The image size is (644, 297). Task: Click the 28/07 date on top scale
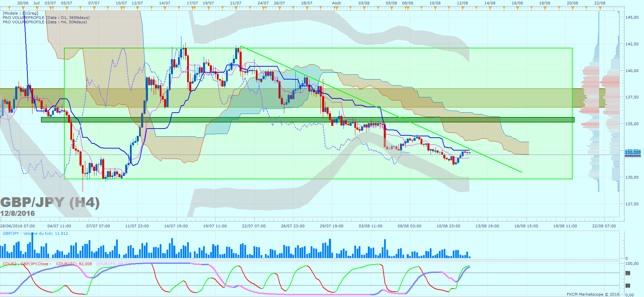click(x=307, y=3)
